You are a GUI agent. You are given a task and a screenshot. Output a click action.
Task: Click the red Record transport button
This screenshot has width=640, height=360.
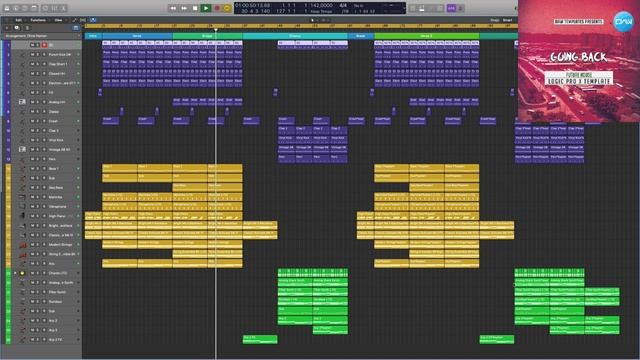pos(217,8)
